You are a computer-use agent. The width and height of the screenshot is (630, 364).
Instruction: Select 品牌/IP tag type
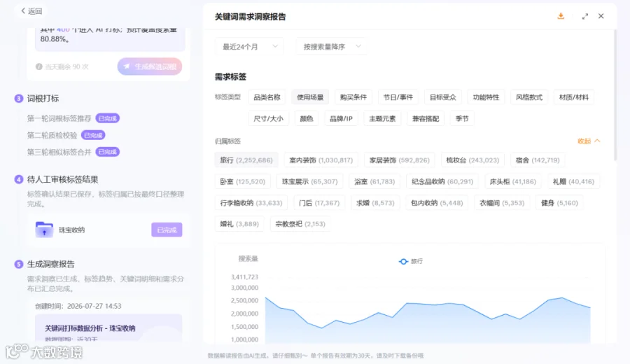[341, 118]
